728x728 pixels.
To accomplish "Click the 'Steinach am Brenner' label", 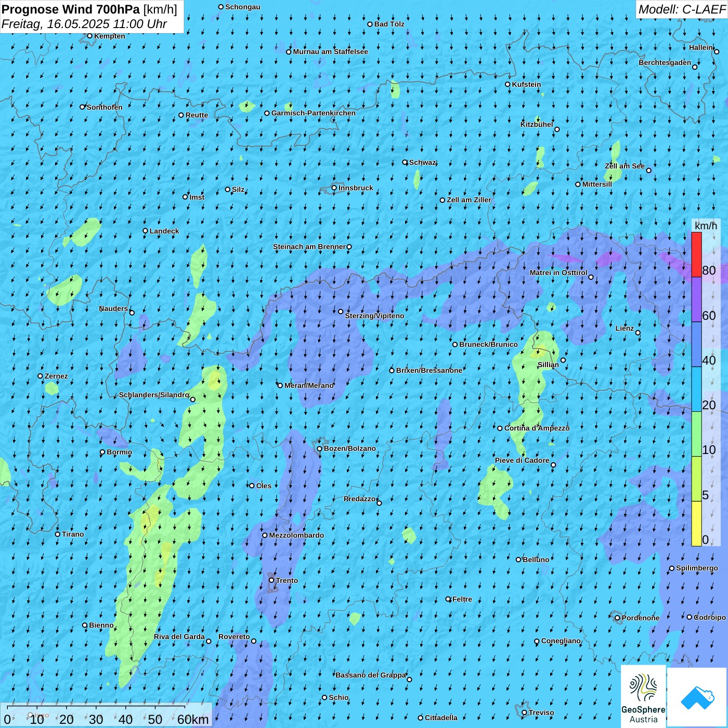I will (309, 246).
